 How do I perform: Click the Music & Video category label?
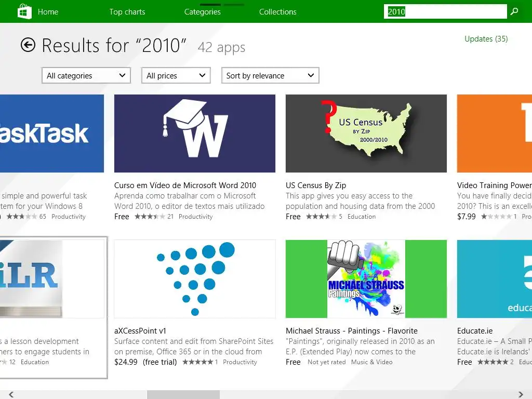click(x=371, y=362)
